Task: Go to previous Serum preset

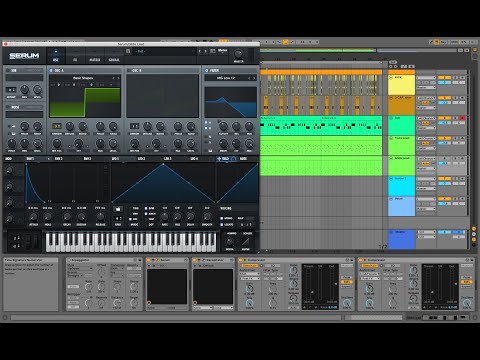Action: coord(200,51)
